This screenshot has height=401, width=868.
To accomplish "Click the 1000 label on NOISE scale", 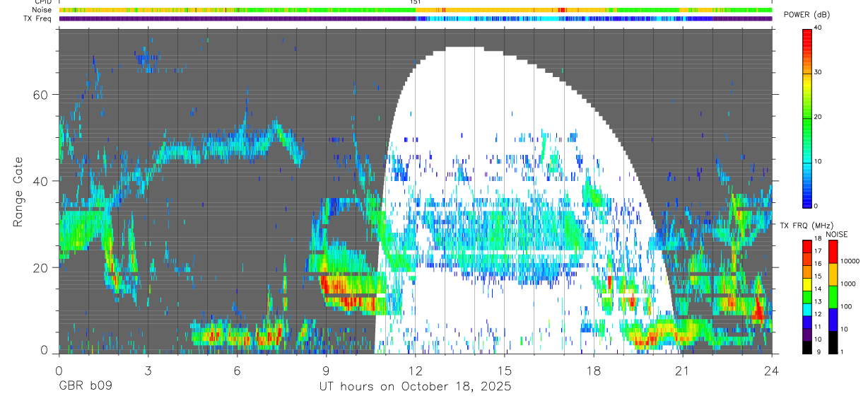I will [848, 284].
